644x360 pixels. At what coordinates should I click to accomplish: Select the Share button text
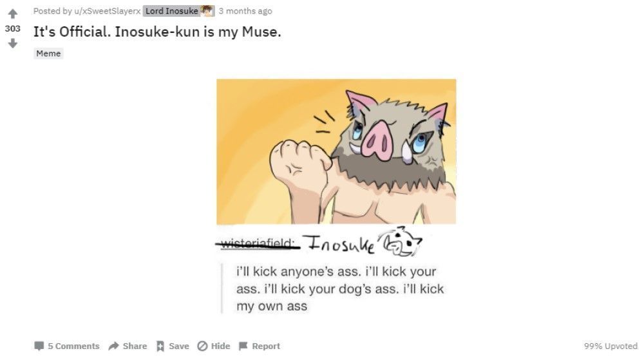point(135,346)
